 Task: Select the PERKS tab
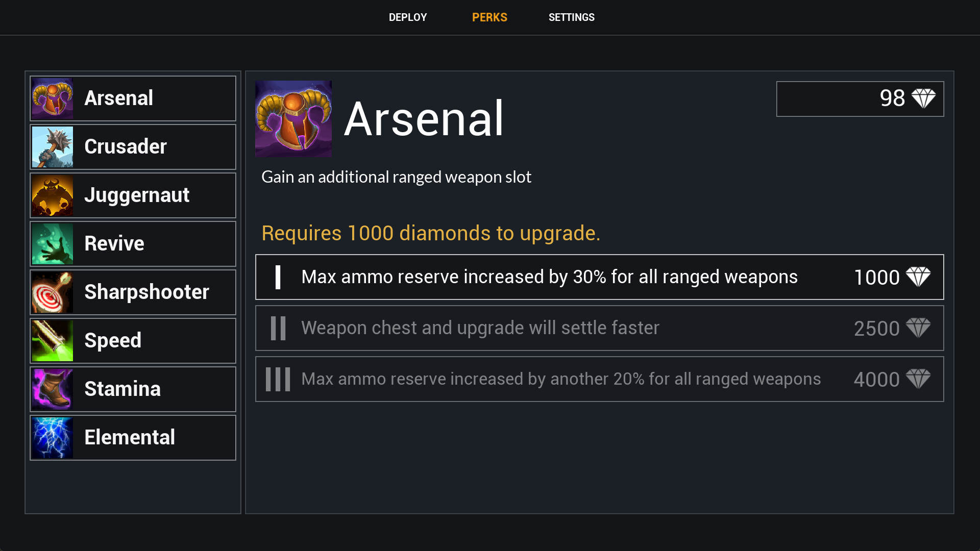point(489,17)
